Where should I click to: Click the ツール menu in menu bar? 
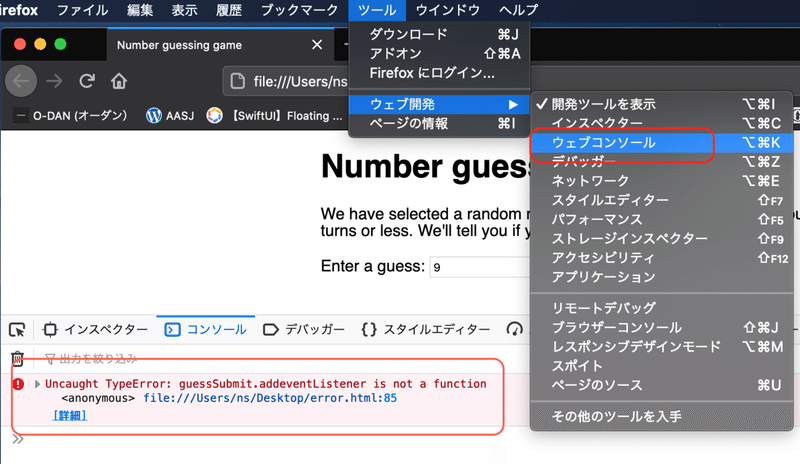pyautogui.click(x=377, y=10)
